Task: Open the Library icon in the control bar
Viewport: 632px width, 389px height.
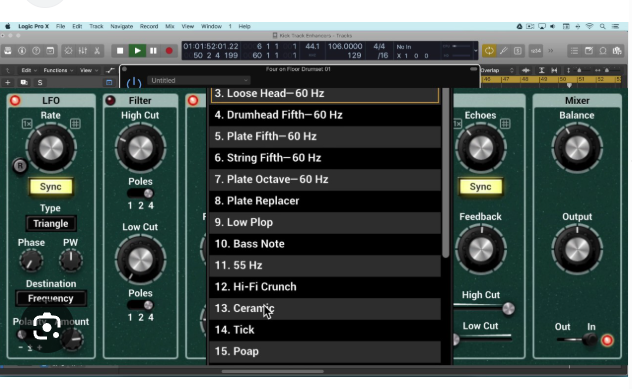Action: (x=8, y=51)
